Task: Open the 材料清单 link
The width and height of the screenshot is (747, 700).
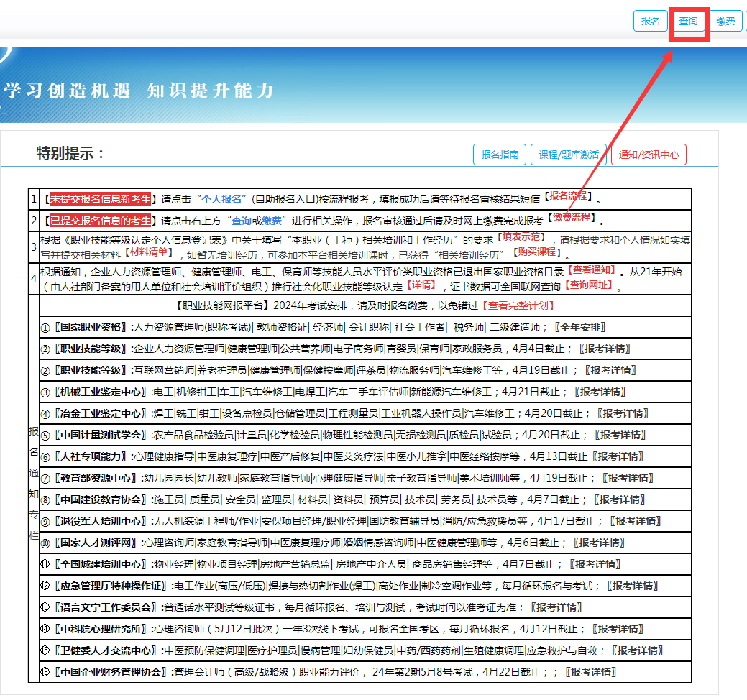Action: click(149, 252)
